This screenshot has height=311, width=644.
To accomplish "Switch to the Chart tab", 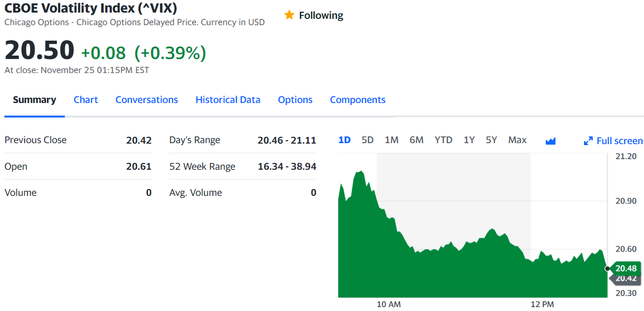I will [x=86, y=100].
